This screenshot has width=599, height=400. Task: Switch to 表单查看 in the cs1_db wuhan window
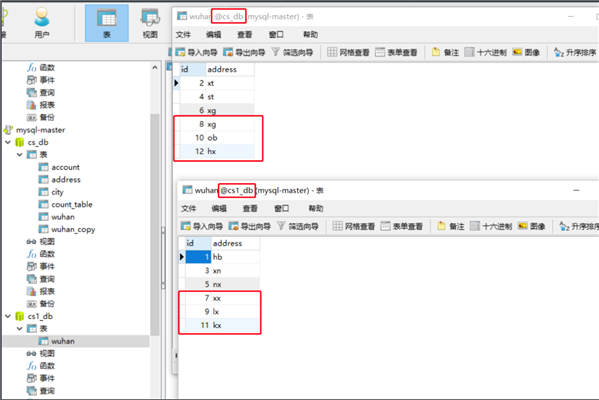pyautogui.click(x=401, y=226)
